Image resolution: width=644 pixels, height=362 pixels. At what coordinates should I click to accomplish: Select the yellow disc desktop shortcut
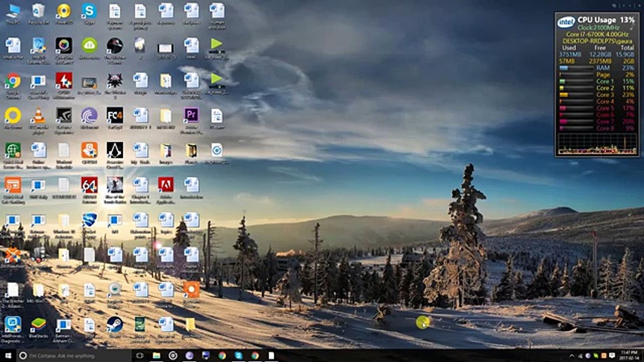coord(64,14)
